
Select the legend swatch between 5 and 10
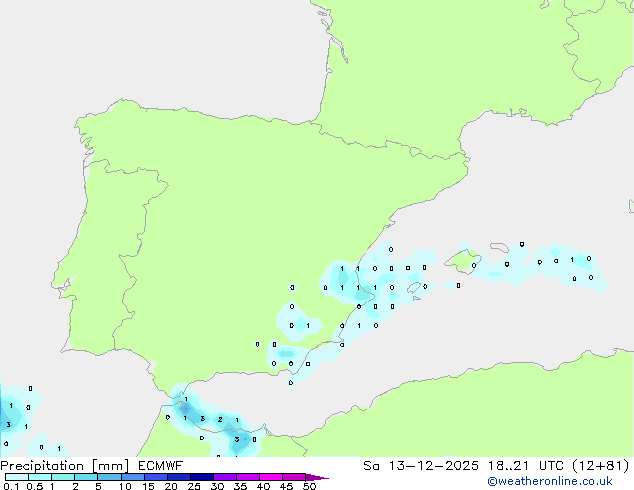110,477
